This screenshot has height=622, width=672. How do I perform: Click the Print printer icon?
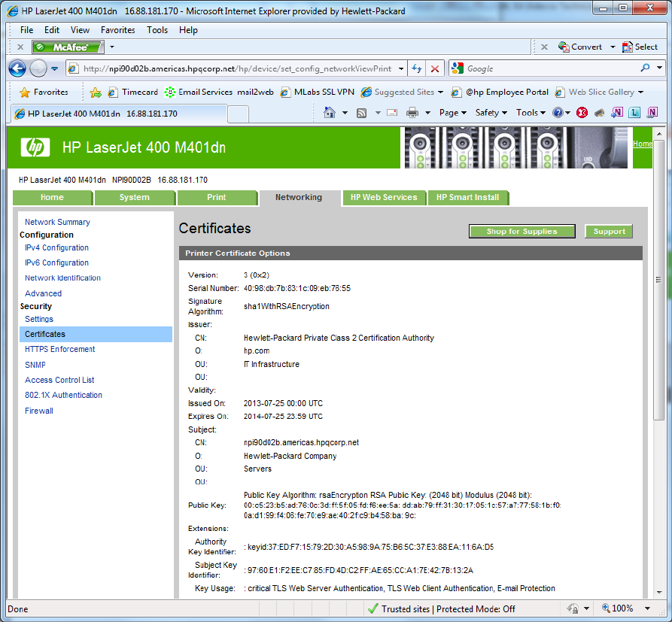click(412, 113)
